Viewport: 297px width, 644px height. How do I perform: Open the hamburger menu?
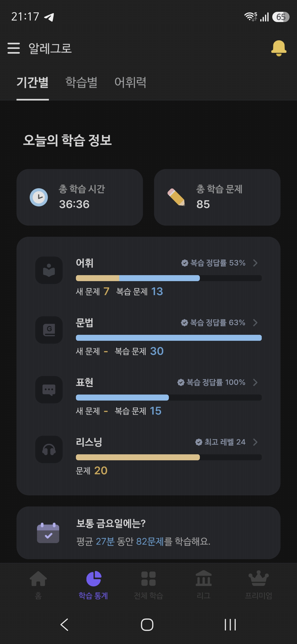point(13,48)
